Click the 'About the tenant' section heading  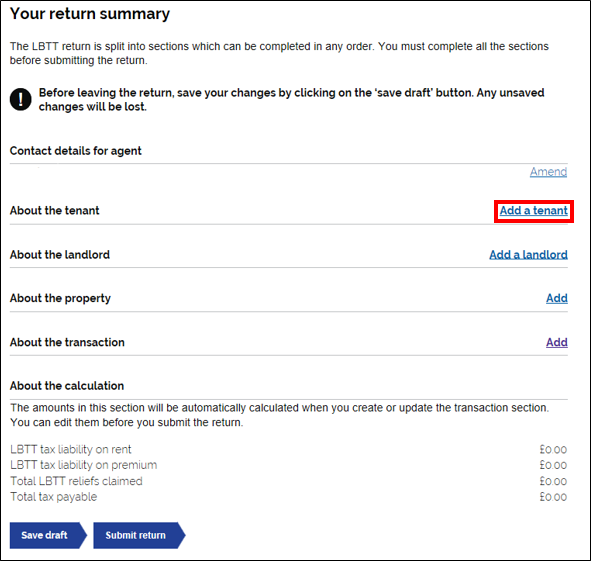click(55, 210)
